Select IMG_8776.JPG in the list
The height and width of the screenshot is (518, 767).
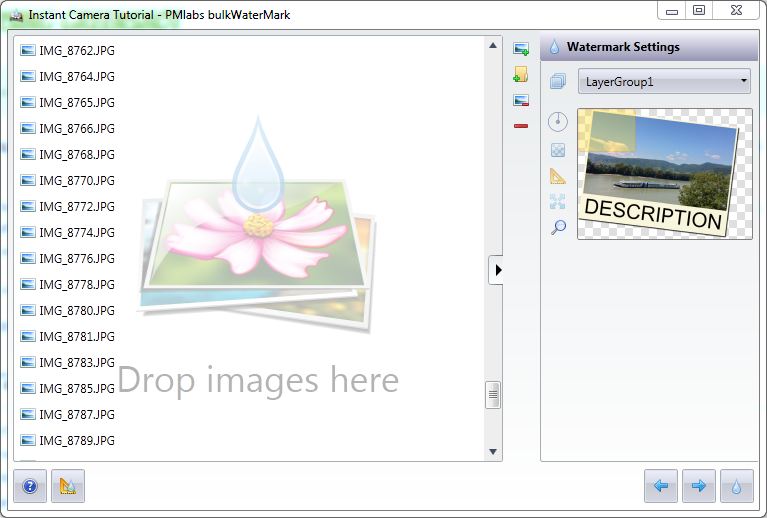coord(68,258)
